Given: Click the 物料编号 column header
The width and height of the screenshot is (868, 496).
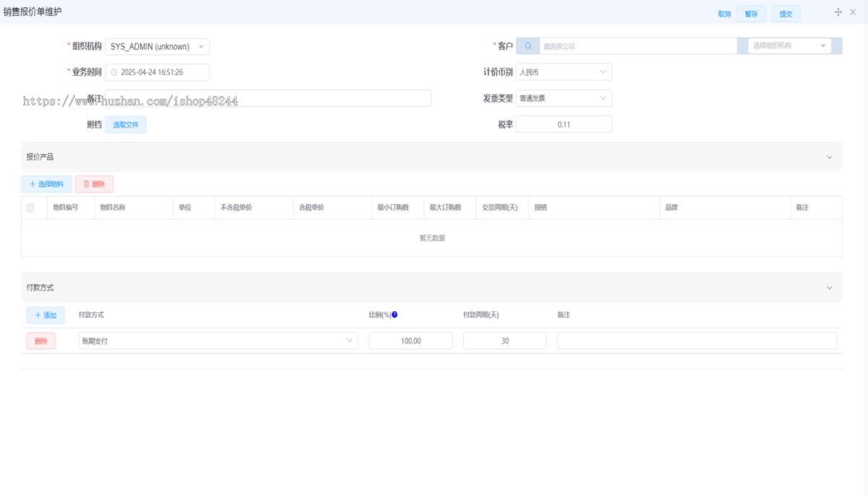Looking at the screenshot, I should [x=66, y=208].
